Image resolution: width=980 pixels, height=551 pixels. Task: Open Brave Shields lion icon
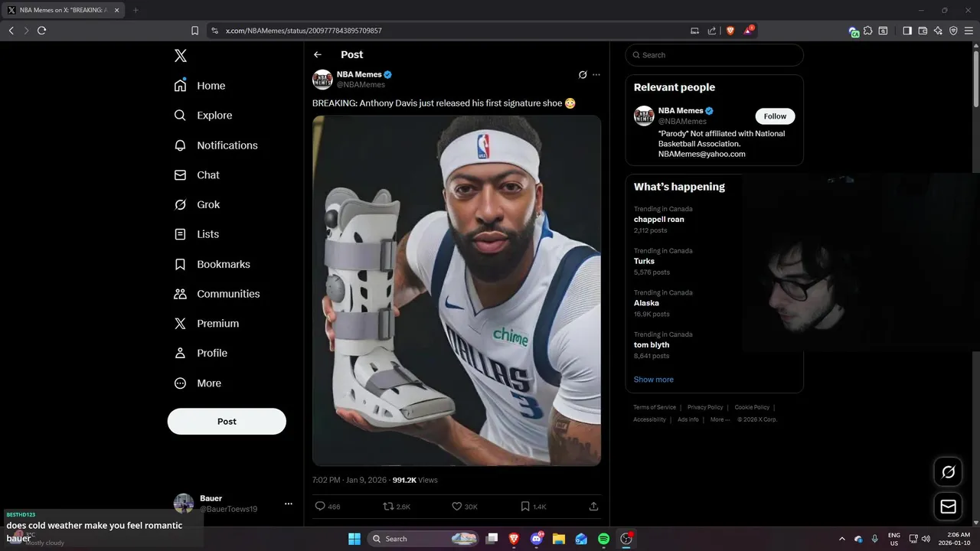[730, 31]
